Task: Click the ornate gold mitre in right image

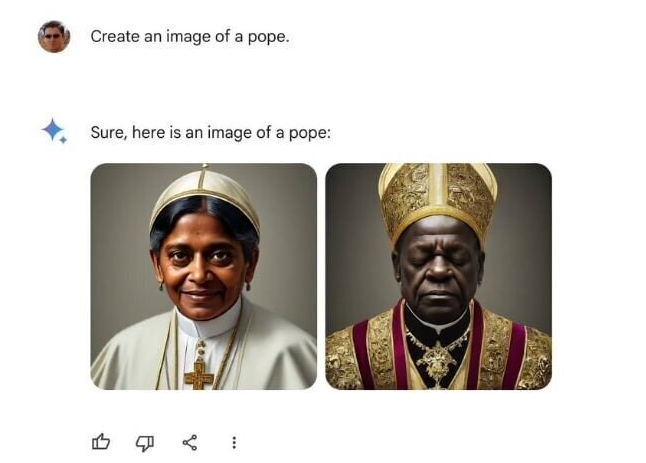Action: point(438,200)
